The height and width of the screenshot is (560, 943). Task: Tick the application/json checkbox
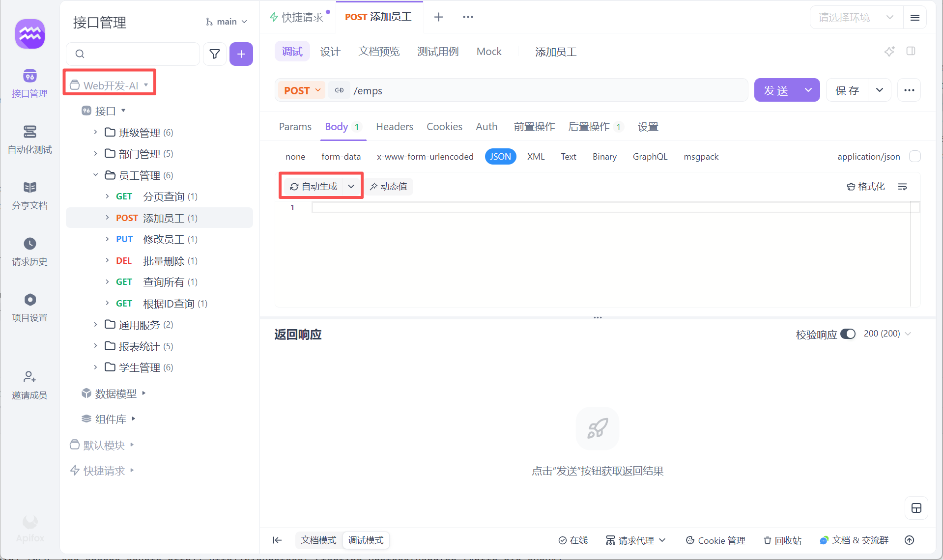(x=915, y=156)
